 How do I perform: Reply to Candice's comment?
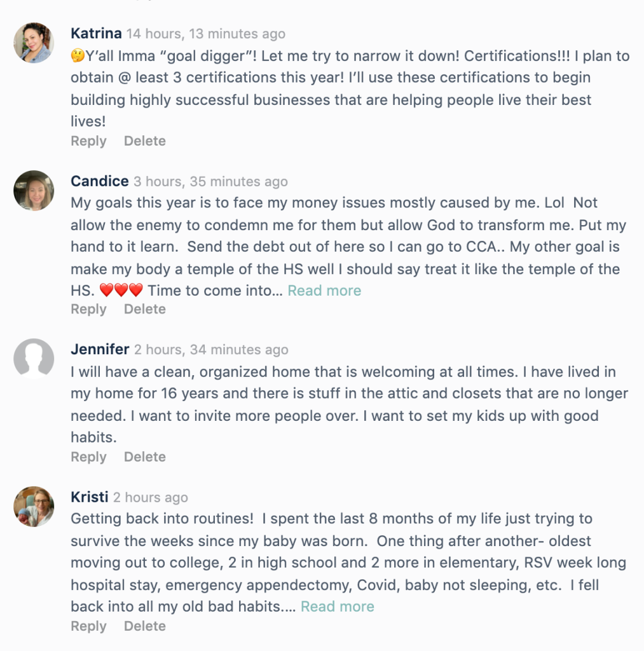pyautogui.click(x=88, y=309)
